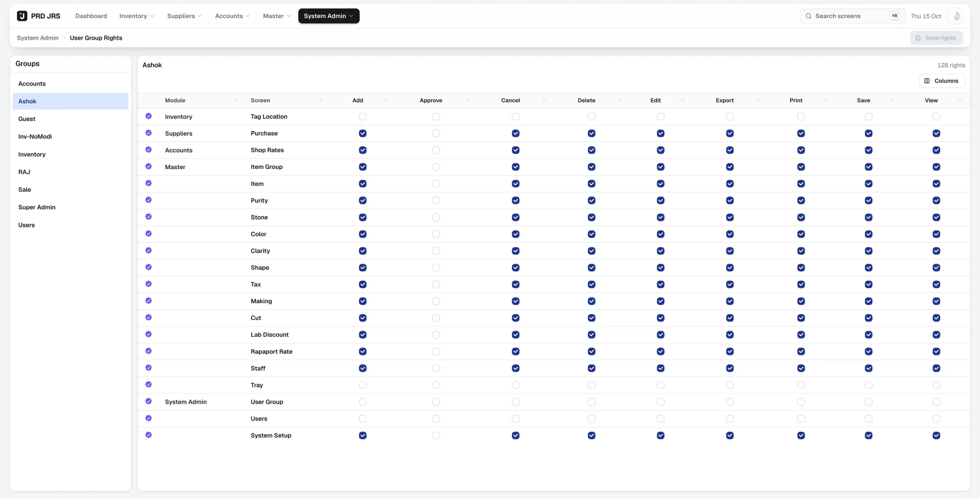Click the purple row check for System Setup

149,435
